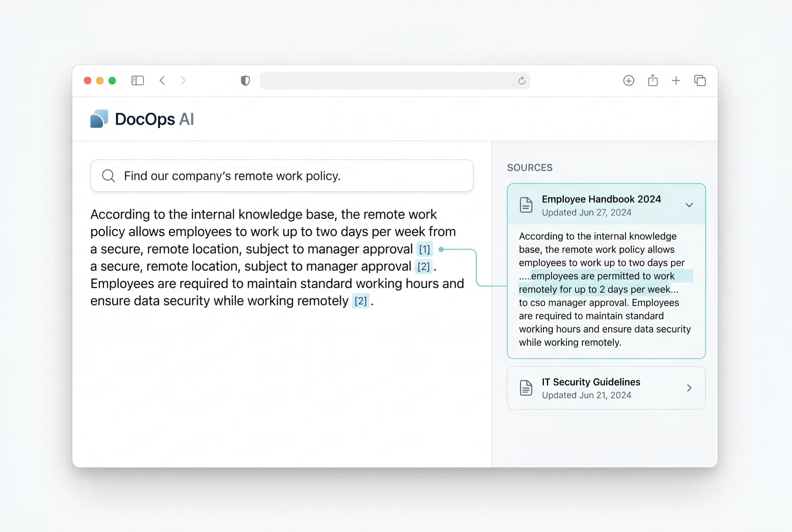
Task: Open citation [2] after working remotely
Action: 360,301
